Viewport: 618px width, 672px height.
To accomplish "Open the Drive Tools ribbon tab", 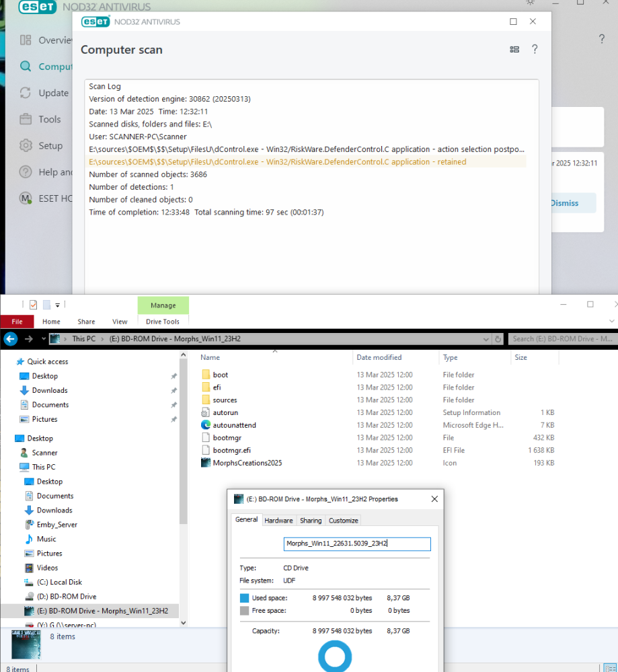I will click(x=163, y=322).
